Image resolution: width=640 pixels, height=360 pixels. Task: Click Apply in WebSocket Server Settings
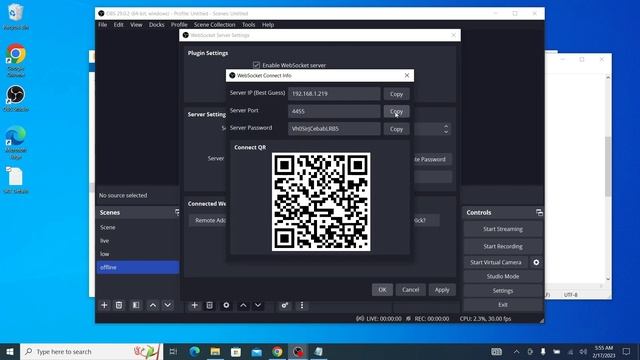(442, 290)
